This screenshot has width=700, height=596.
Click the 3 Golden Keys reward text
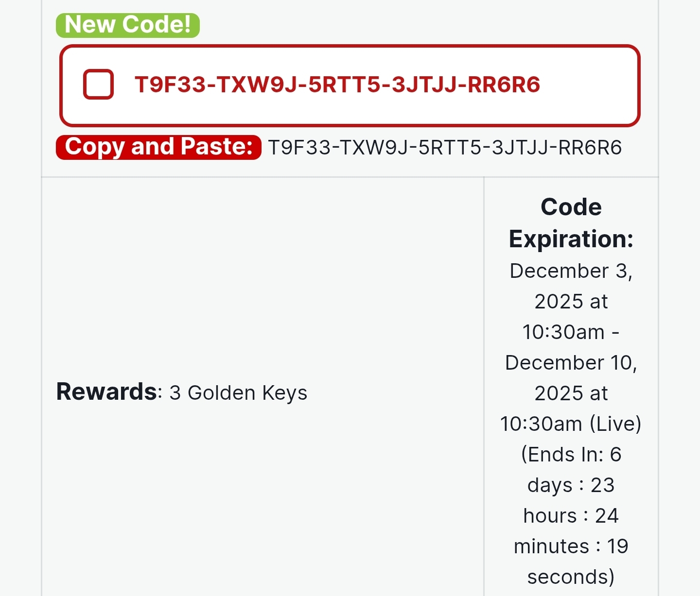(238, 392)
